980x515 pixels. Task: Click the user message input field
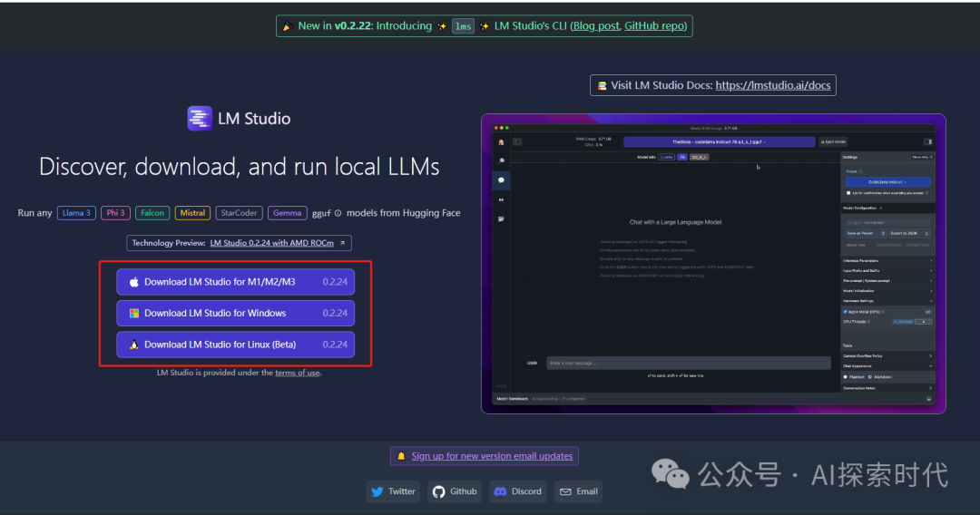688,363
